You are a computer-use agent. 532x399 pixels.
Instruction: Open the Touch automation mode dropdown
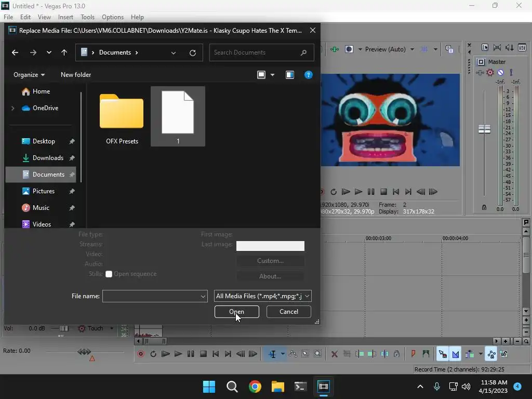click(x=111, y=328)
